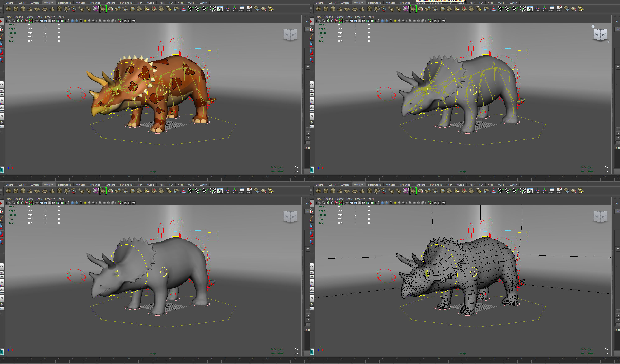This screenshot has width=620, height=364.
Task: Click Hist shelf button in gray skeleton window
Action: (x=559, y=9)
